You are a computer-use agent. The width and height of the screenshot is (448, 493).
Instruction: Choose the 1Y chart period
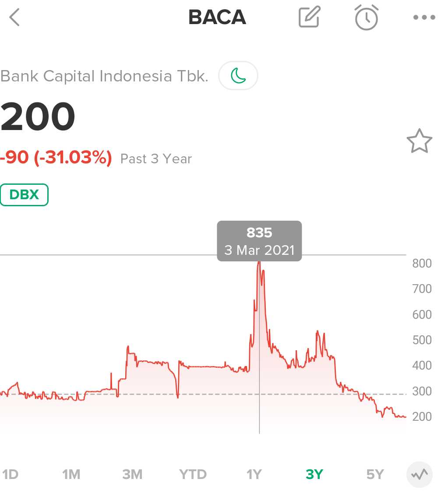[x=254, y=475]
